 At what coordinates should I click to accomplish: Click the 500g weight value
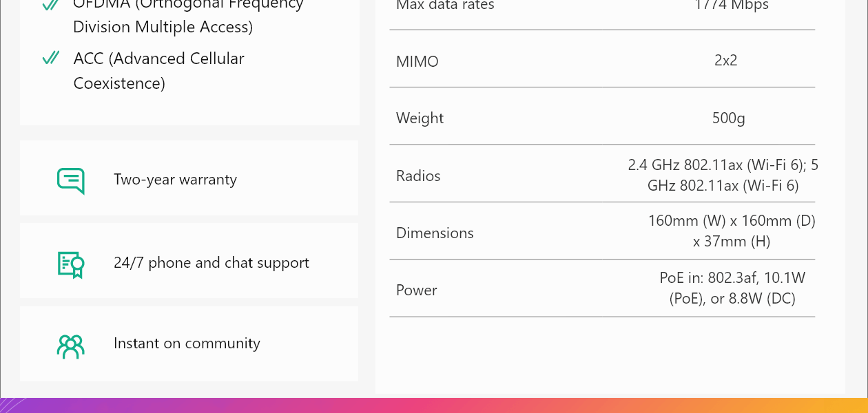[x=728, y=118]
